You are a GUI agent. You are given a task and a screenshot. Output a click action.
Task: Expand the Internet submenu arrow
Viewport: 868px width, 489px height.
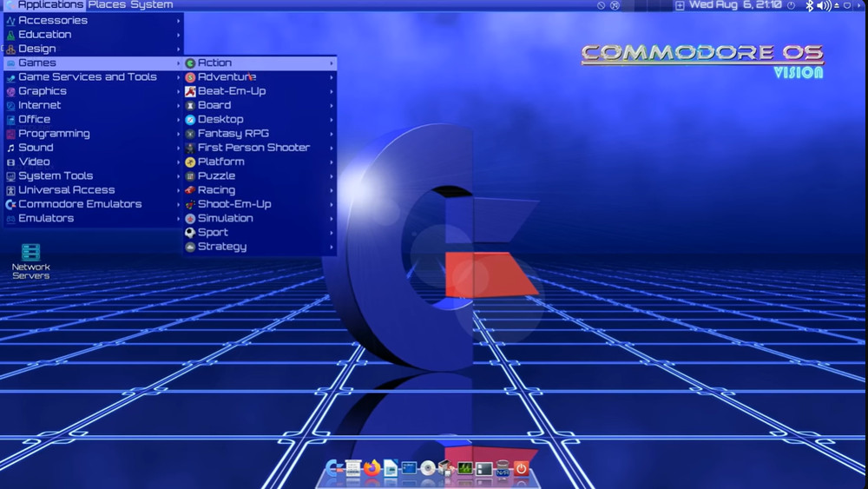[x=178, y=105]
